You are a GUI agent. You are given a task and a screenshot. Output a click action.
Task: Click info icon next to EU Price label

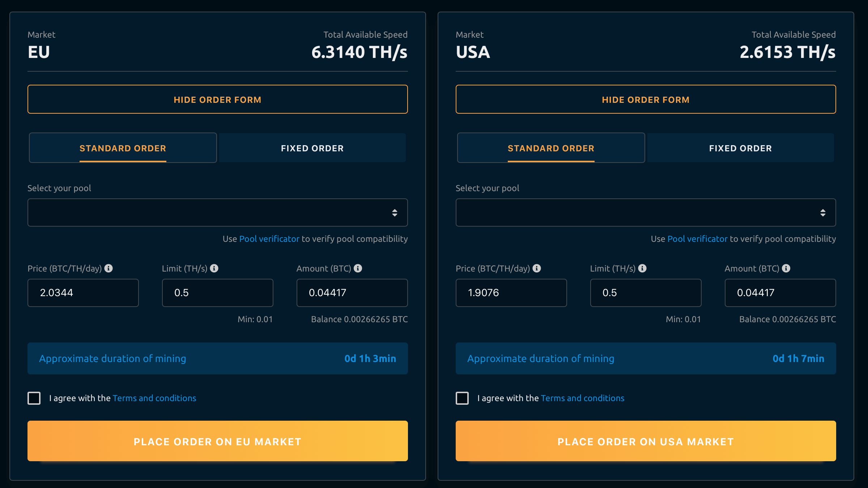(x=109, y=268)
